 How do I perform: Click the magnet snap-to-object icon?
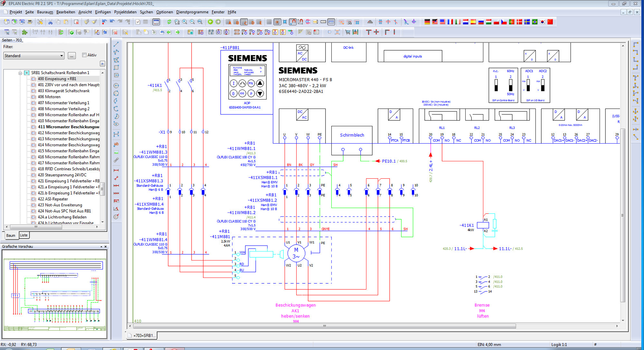[293, 22]
